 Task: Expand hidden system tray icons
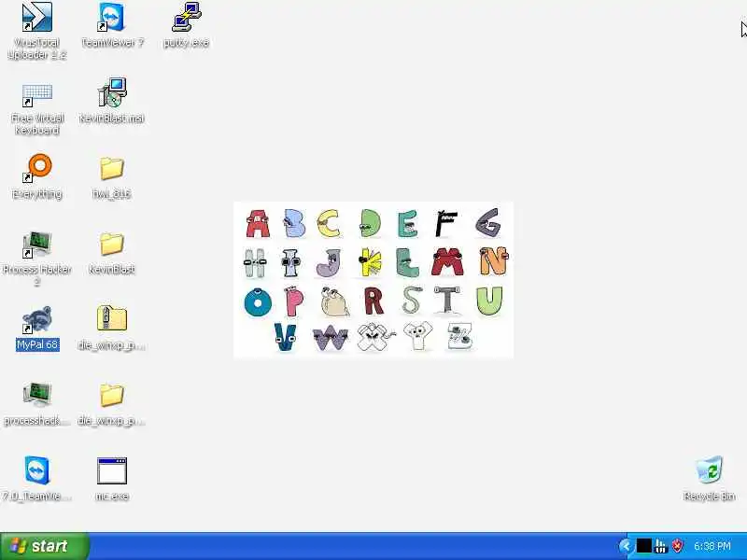pyautogui.click(x=626, y=546)
